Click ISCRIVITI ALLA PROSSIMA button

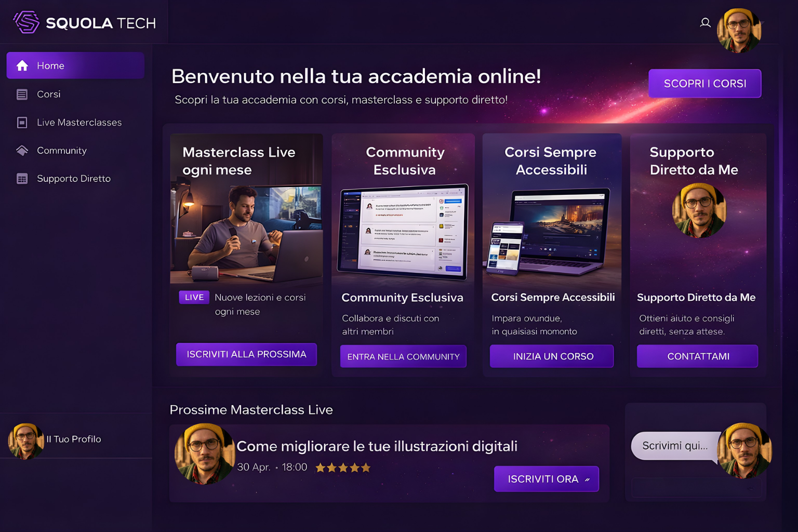pos(246,354)
